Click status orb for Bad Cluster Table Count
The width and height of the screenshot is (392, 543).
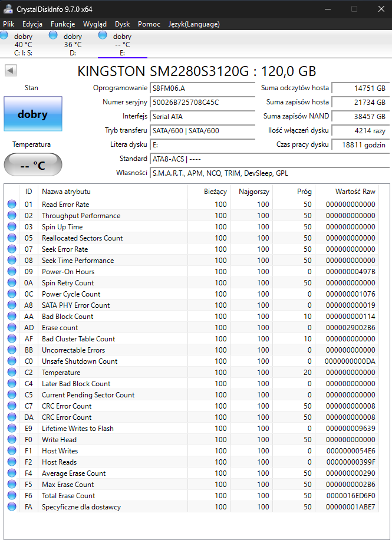12,338
